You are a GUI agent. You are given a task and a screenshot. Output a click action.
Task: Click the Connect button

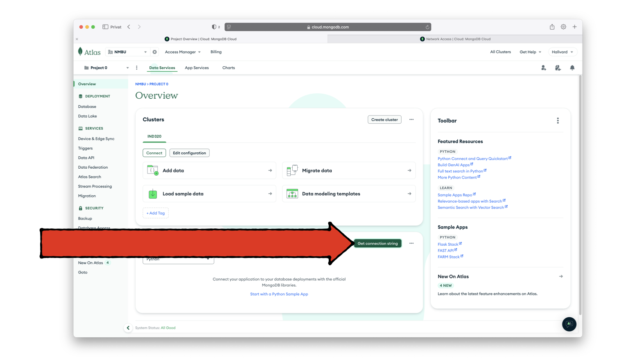pos(154,153)
